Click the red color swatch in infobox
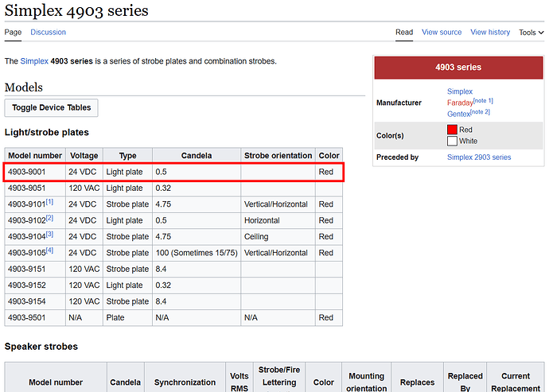The height and width of the screenshot is (392, 549). coord(452,130)
